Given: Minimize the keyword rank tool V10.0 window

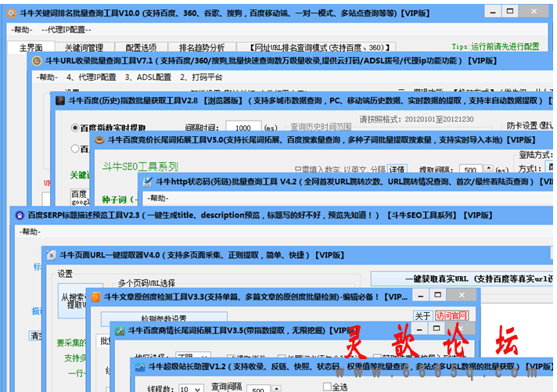Looking at the screenshot, I should 493,12.
